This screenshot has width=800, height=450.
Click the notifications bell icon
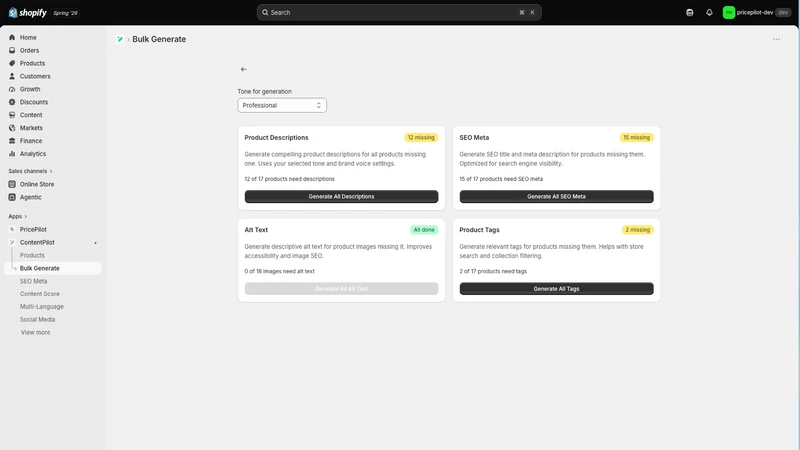coord(709,13)
